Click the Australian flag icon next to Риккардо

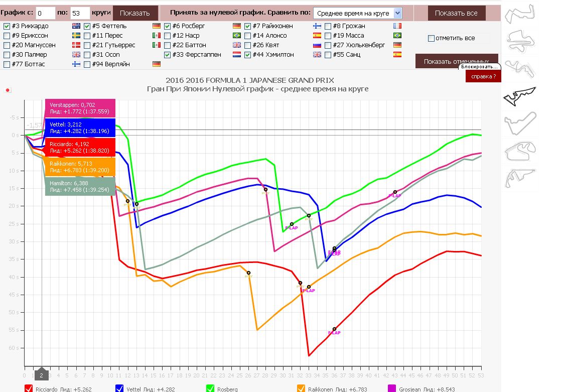[76, 26]
